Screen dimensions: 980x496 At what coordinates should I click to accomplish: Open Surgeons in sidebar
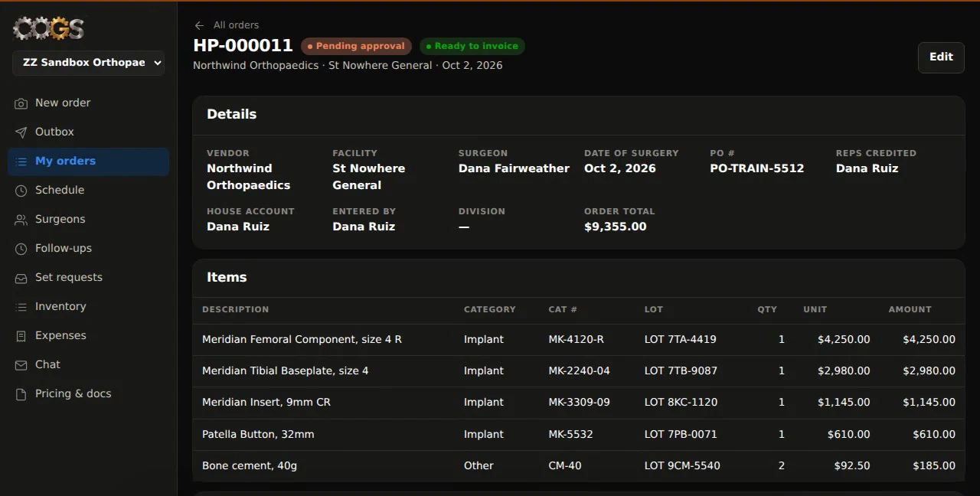pyautogui.click(x=89, y=219)
